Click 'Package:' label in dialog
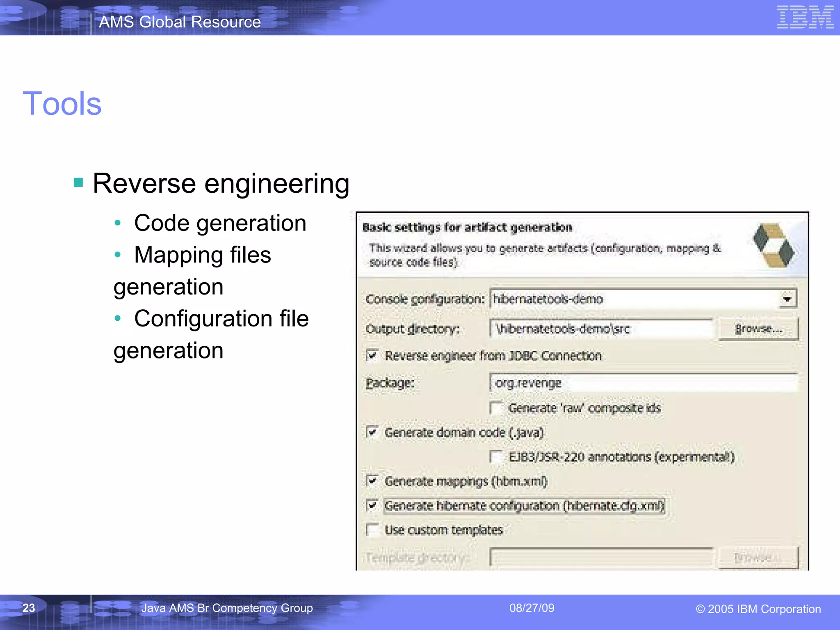Screen dimensions: 840x630 point(390,383)
